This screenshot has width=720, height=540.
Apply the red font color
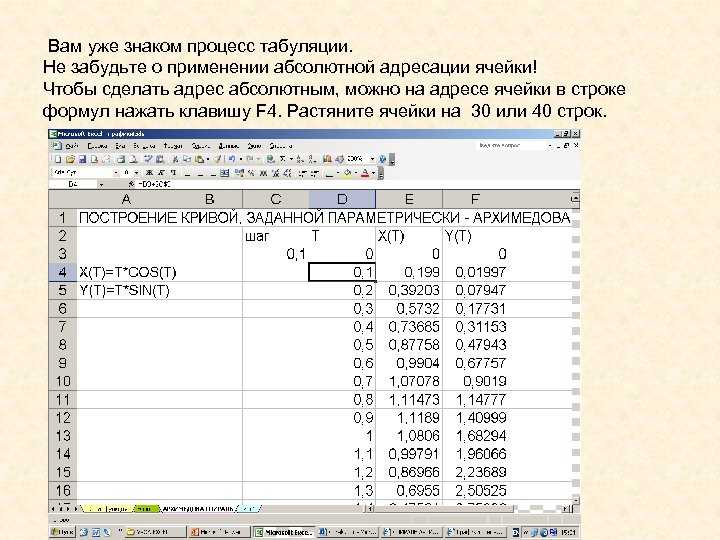(365, 173)
